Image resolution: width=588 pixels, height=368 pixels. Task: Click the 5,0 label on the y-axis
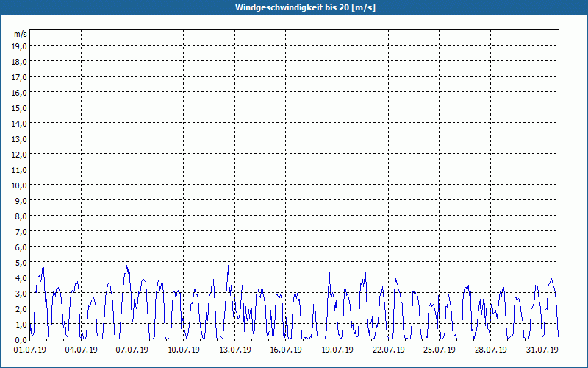(x=21, y=262)
